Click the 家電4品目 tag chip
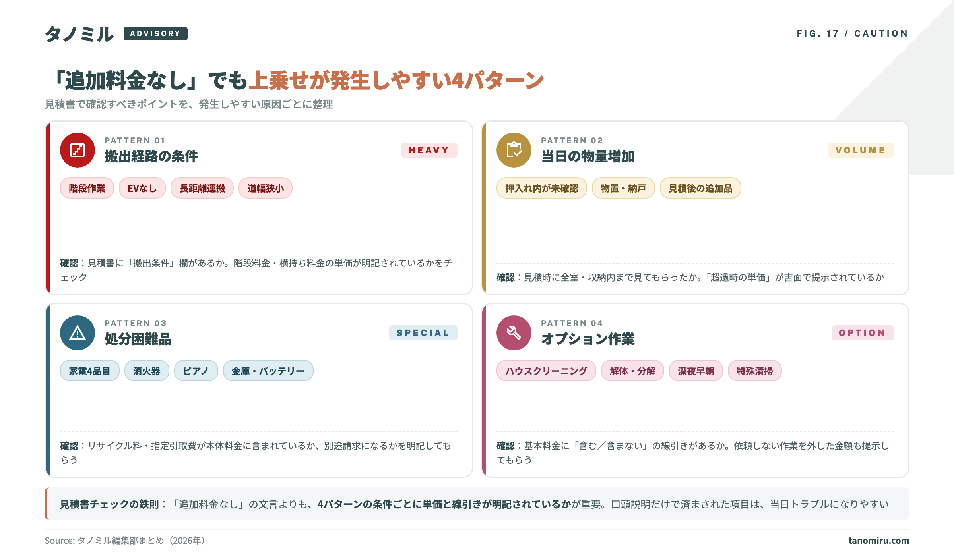 89,371
